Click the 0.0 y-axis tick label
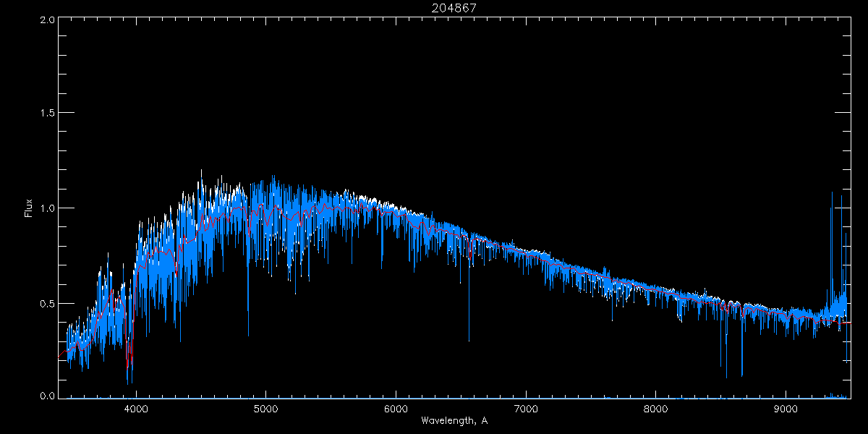Image resolution: width=868 pixels, height=434 pixels. coord(45,396)
